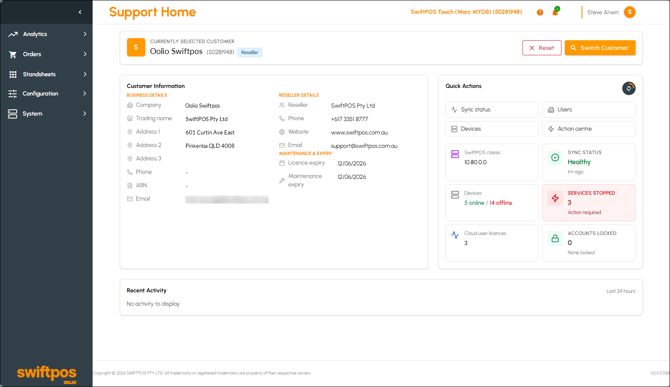Click the Accounts Locked padlock icon
The image size is (670, 387).
click(x=555, y=238)
